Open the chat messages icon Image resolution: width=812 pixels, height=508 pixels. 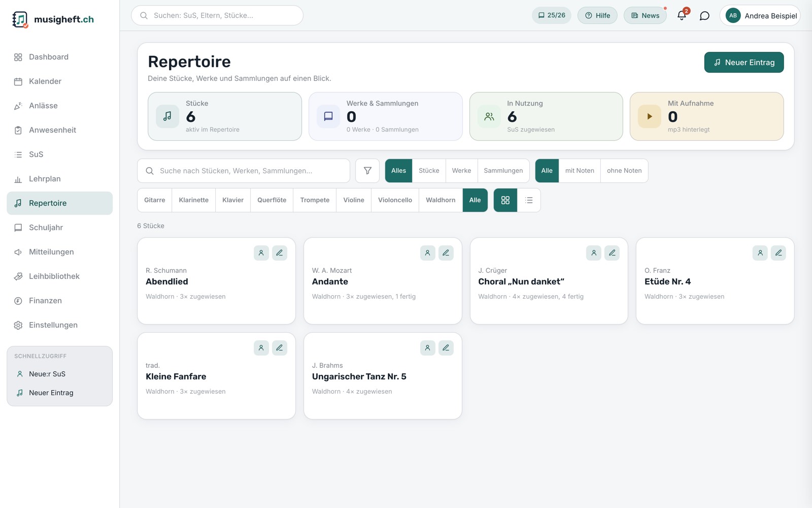[704, 16]
